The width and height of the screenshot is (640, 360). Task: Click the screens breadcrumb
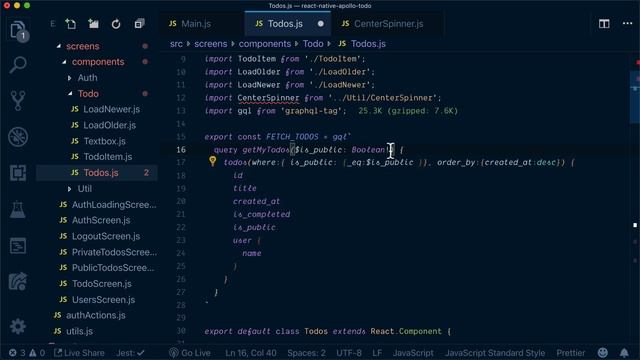pos(211,44)
